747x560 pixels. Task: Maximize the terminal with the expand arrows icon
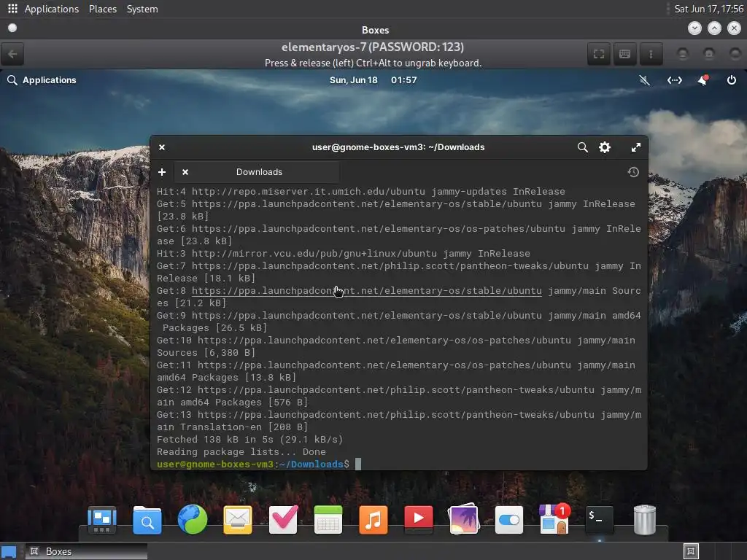tap(636, 147)
